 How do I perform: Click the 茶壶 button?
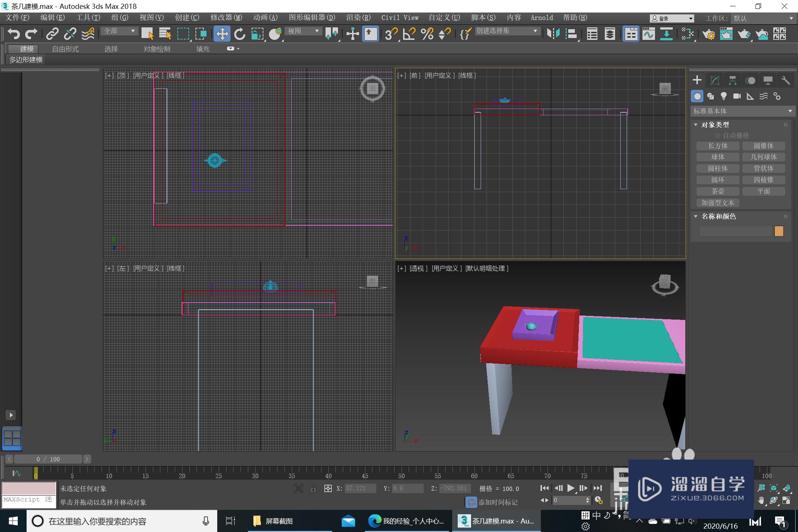click(x=718, y=191)
